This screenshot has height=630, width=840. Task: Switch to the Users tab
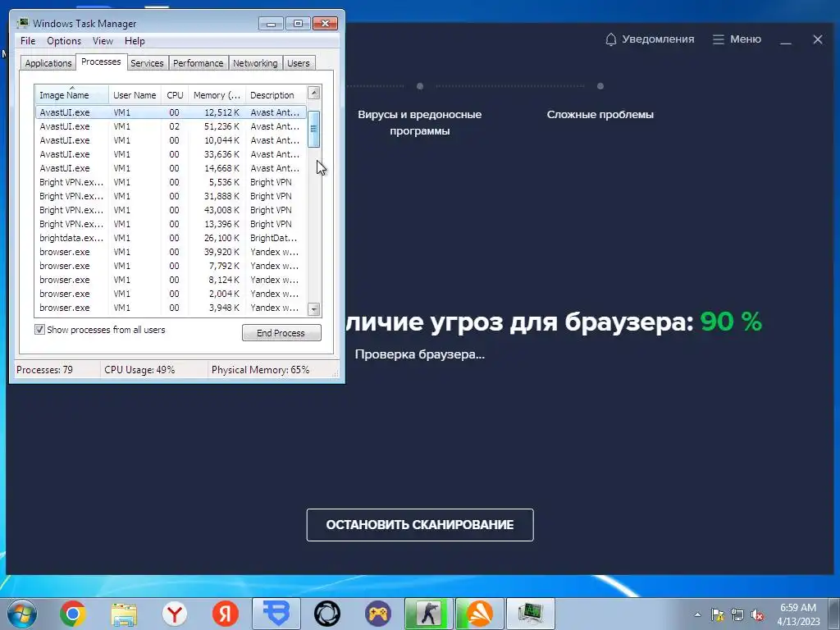click(x=299, y=63)
